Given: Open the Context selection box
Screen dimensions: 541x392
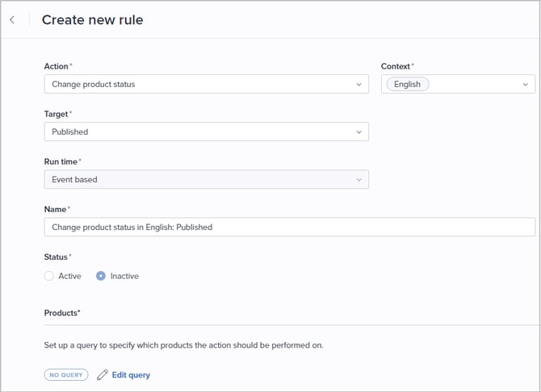Looking at the screenshot, I should point(476,84).
